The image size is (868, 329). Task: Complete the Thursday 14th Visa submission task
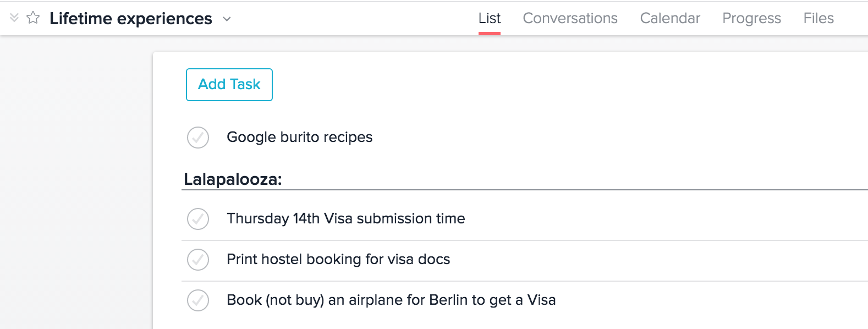coord(198,219)
